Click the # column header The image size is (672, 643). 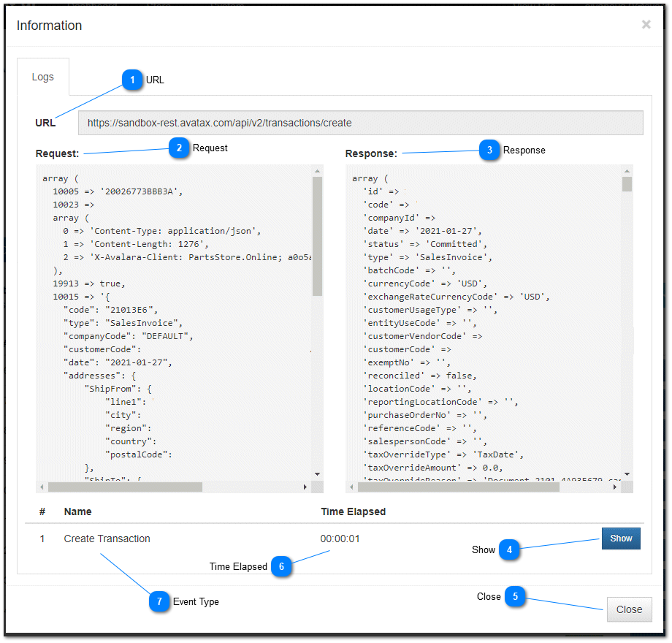(x=42, y=511)
